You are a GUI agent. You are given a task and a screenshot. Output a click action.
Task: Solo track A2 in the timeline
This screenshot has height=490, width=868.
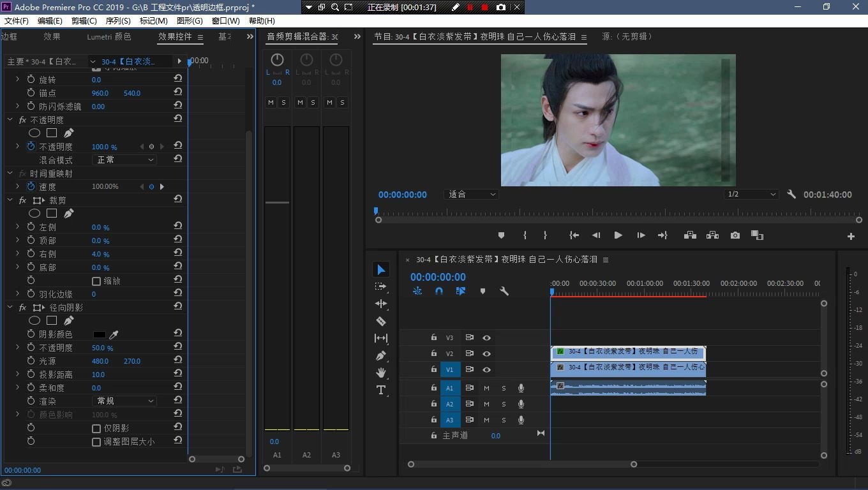pos(504,404)
